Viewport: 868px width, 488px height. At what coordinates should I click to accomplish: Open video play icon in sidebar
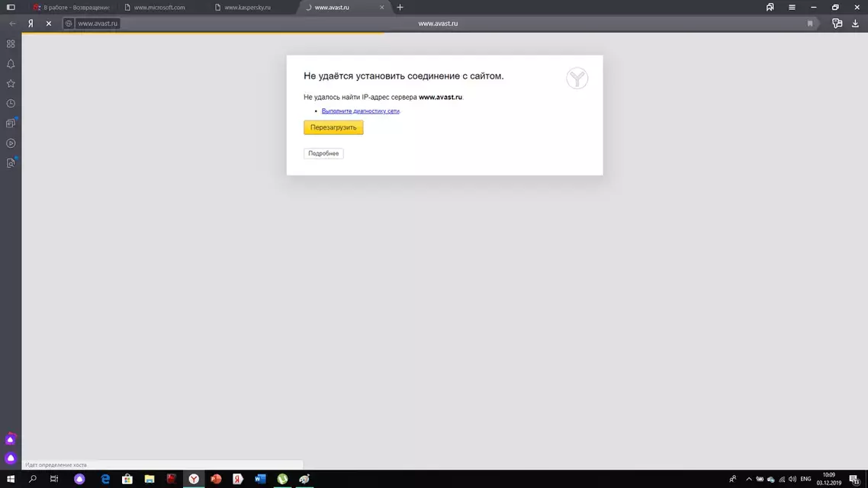[11, 143]
